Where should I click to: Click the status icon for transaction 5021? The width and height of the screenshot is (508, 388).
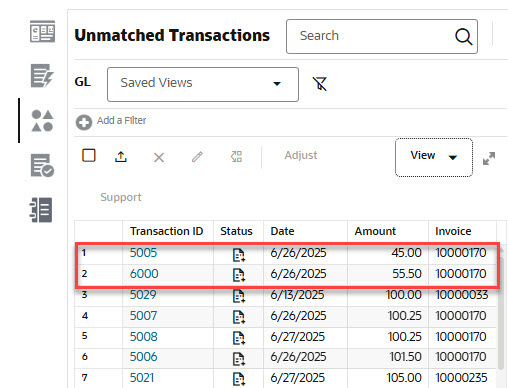tap(239, 379)
